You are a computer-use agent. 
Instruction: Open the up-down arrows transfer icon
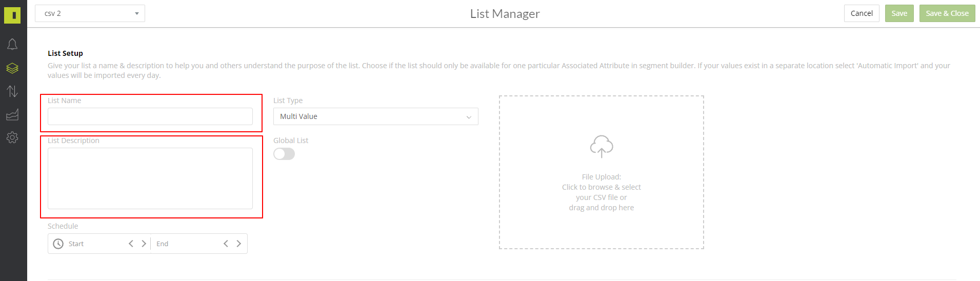coord(12,91)
